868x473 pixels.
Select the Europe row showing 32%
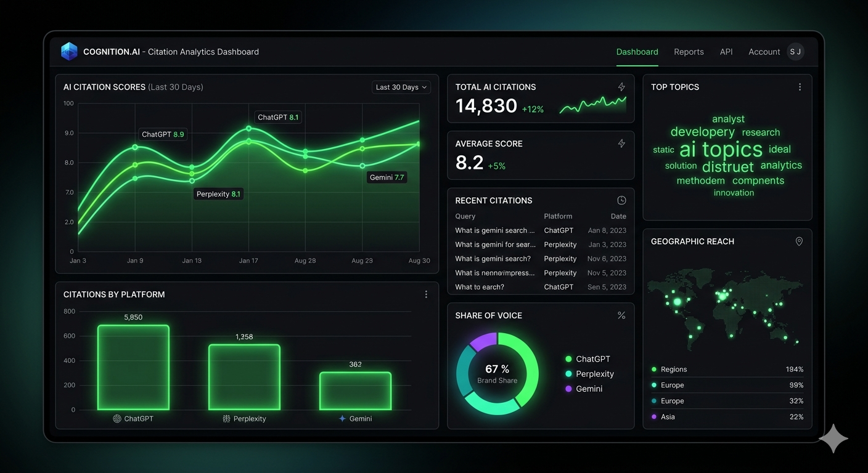(x=727, y=401)
